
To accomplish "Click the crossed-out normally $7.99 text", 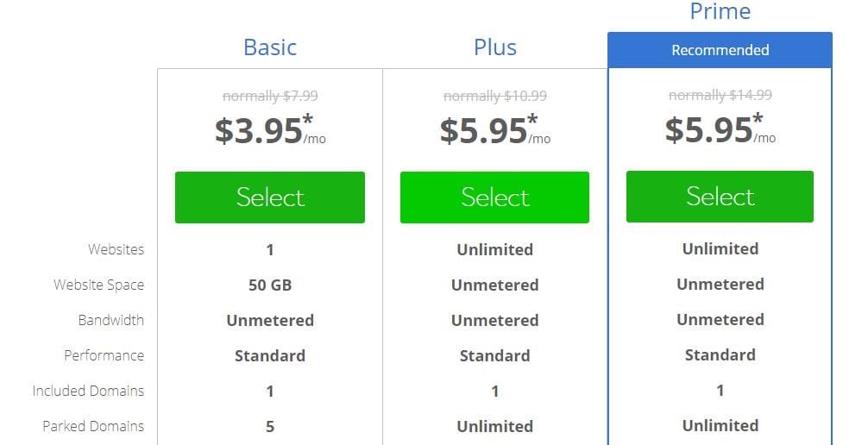I will coord(270,97).
